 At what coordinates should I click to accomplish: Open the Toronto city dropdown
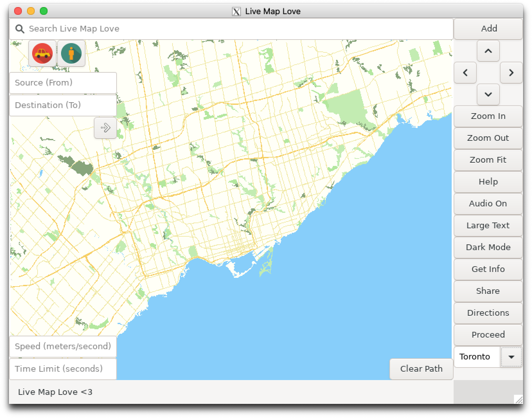pos(477,357)
